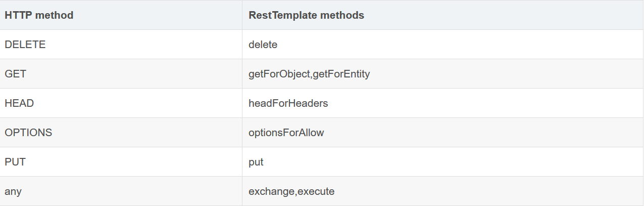Click the word 'method' in first header
Image resolution: width=644 pixels, height=206 pixels.
pyautogui.click(x=54, y=15)
